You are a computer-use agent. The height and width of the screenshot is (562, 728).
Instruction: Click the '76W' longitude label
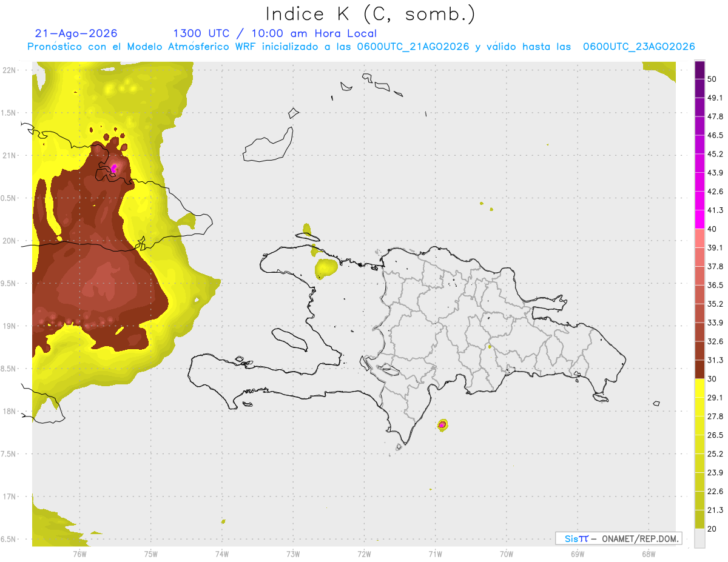click(x=79, y=554)
